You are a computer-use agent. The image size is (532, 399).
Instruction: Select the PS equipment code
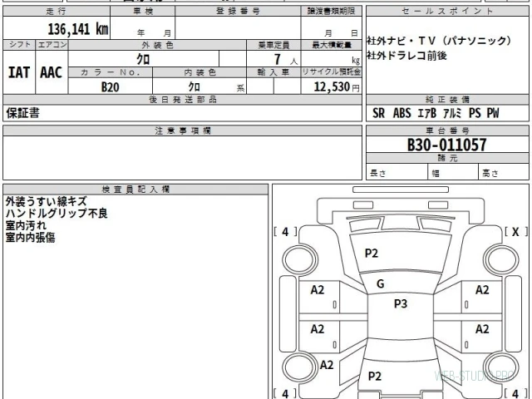pos(475,113)
